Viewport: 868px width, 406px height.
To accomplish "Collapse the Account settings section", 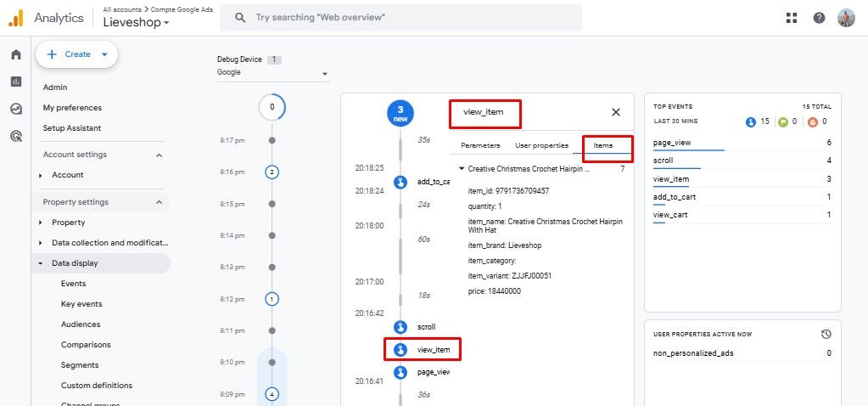I will coord(159,155).
